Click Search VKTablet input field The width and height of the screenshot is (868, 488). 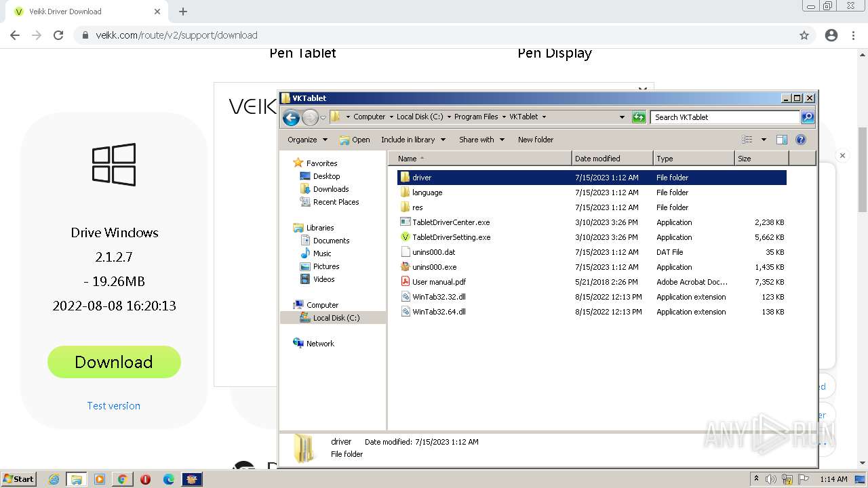point(725,117)
